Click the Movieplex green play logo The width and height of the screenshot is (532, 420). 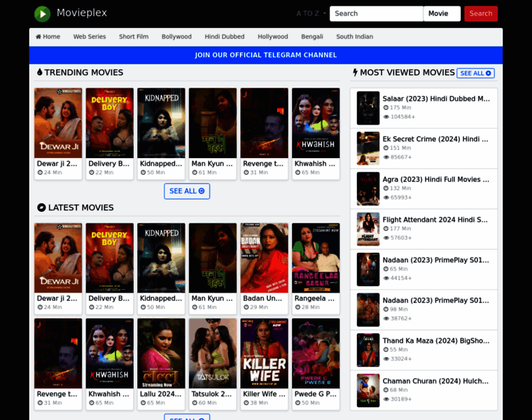[43, 14]
